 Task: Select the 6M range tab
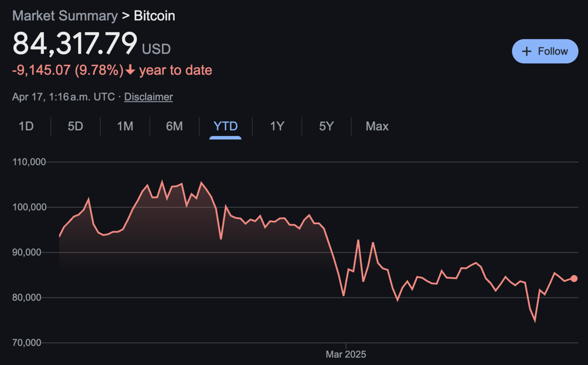pos(174,126)
